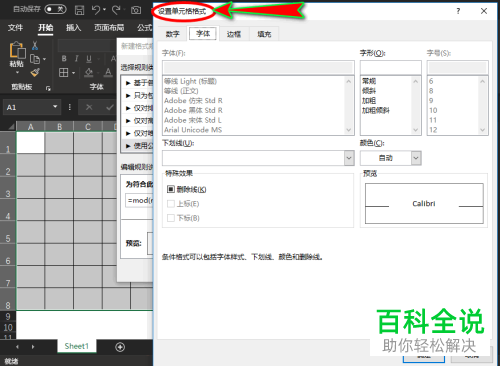500x366 pixels.
Task: Click the Cut scissors icon
Action: [35, 45]
